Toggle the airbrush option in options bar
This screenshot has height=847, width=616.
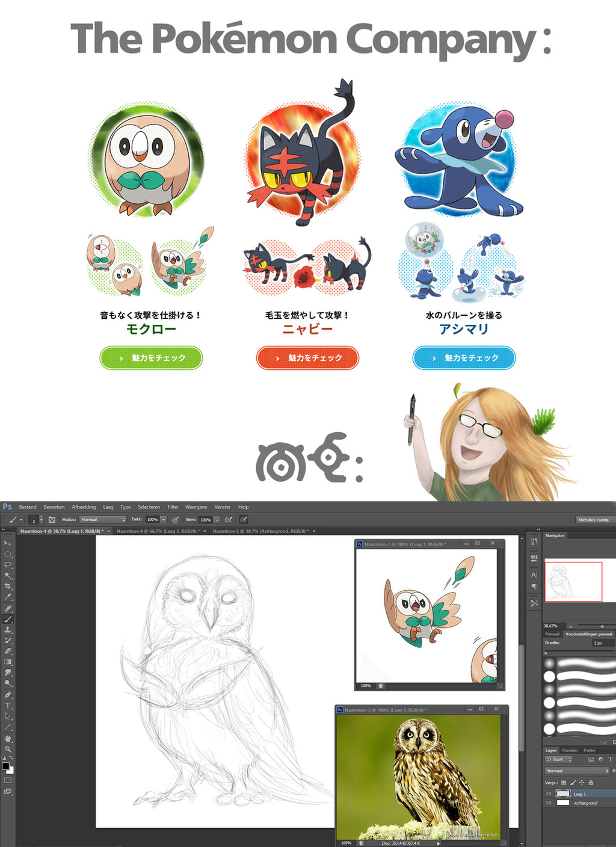(229, 520)
